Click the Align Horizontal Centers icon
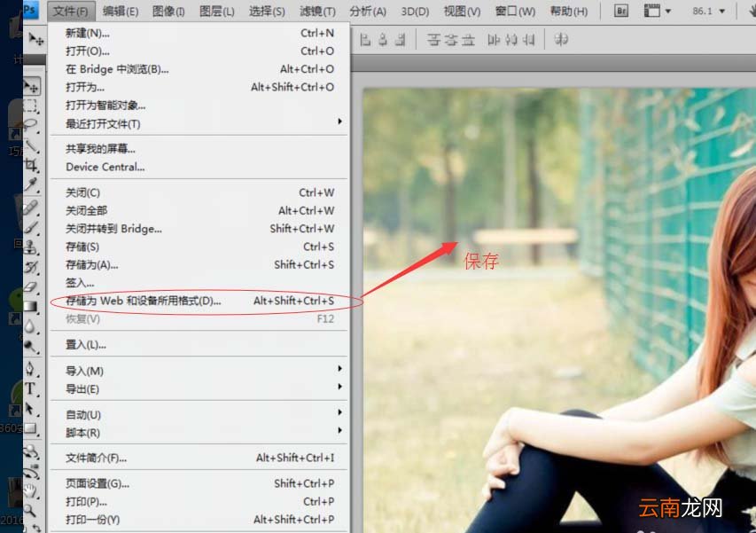 [383, 40]
